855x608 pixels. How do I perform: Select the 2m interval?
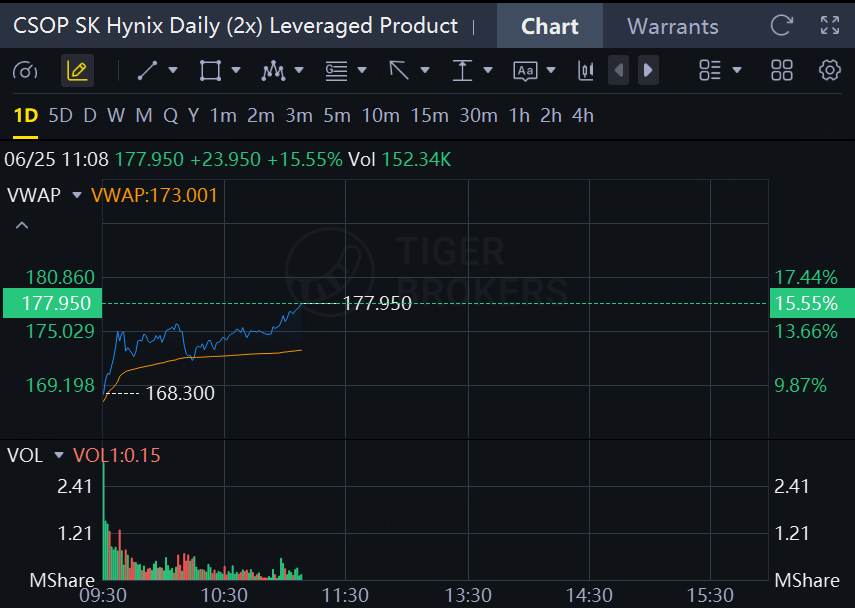[x=261, y=116]
